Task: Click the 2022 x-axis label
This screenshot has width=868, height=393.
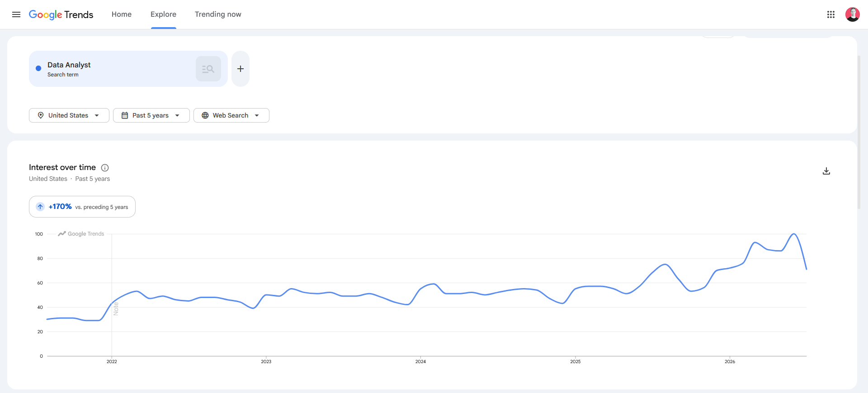Action: click(112, 361)
